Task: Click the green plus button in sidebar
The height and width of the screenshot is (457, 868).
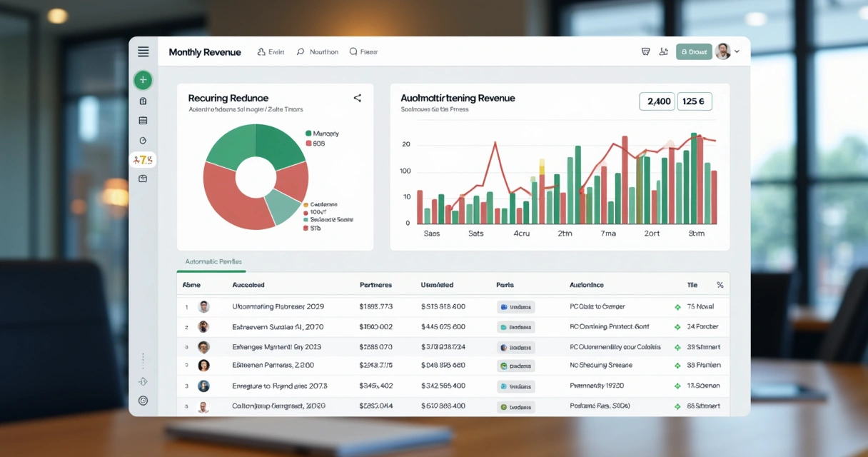Action: [143, 80]
